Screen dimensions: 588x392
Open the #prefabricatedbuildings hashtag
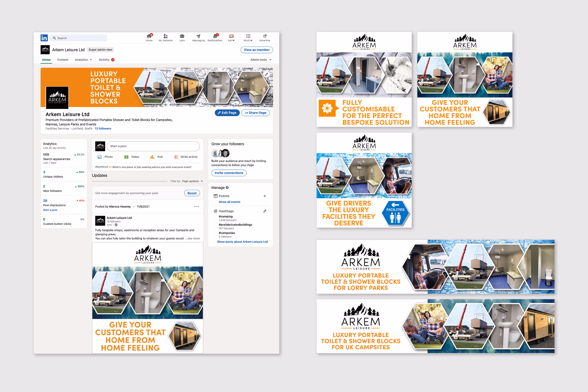(235, 225)
